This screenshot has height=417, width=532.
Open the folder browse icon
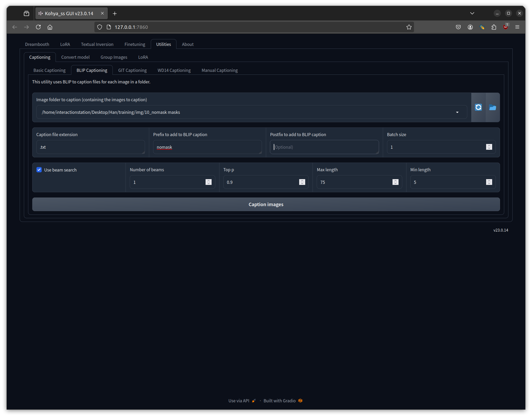(x=492, y=107)
